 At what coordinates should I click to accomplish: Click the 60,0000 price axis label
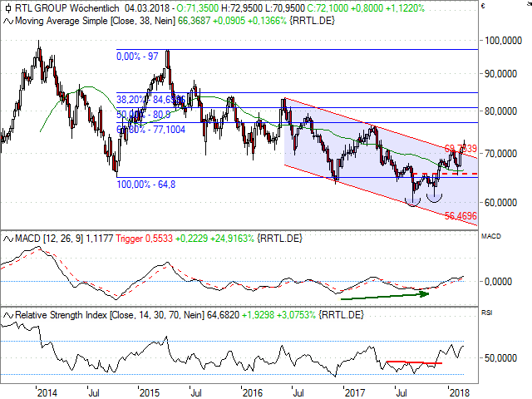click(x=500, y=203)
